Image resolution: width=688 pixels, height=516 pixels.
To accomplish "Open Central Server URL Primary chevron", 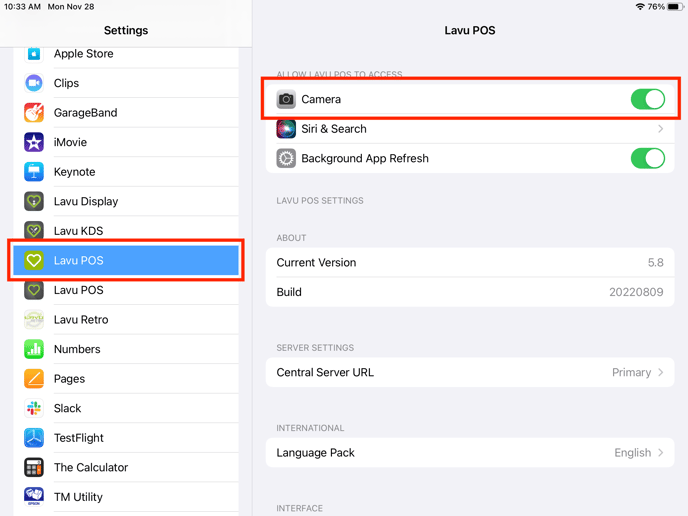I will pyautogui.click(x=660, y=373).
